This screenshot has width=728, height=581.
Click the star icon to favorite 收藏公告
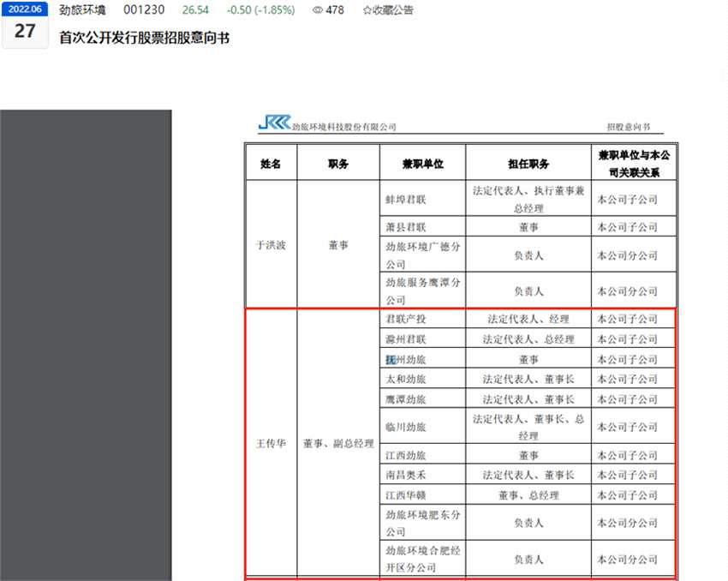pyautogui.click(x=367, y=9)
